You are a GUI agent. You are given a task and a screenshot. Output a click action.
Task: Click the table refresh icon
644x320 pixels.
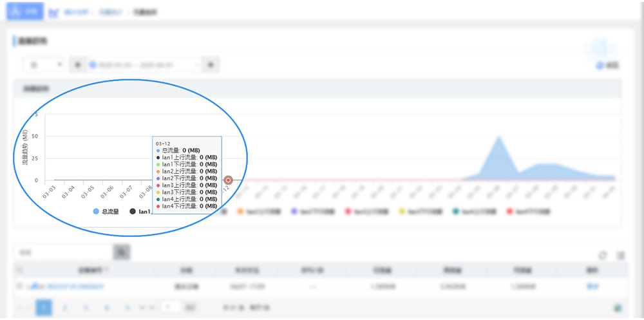point(603,255)
